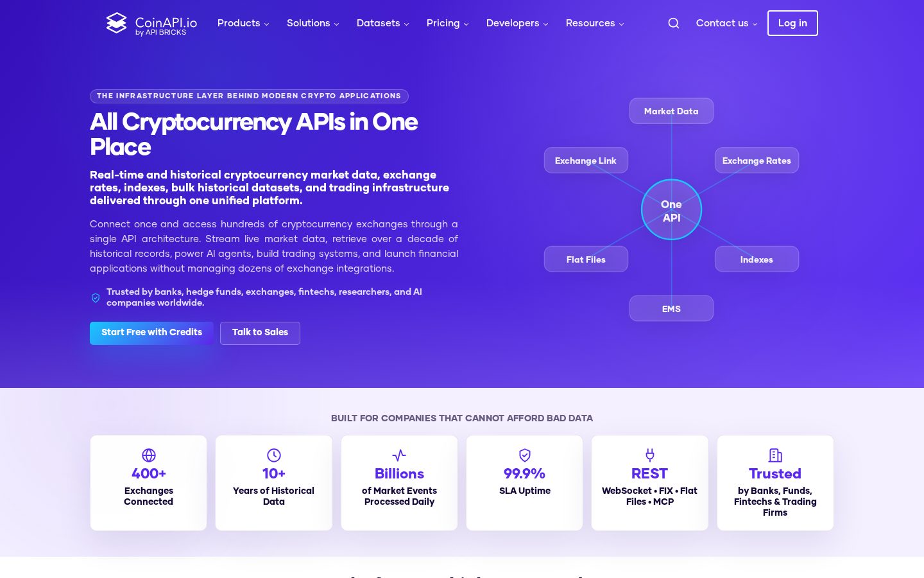
Task: Click the CoinAPI.io logo icon
Action: pyautogui.click(x=116, y=23)
